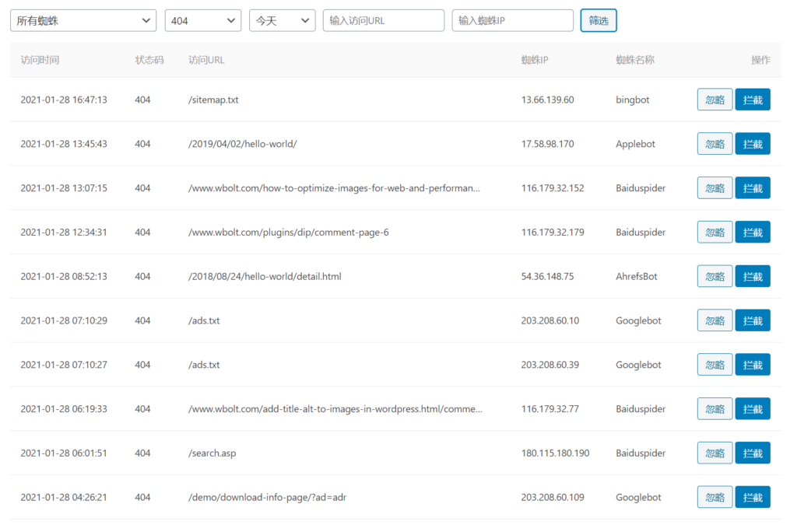Open the /search.asp URL entry

212,453
